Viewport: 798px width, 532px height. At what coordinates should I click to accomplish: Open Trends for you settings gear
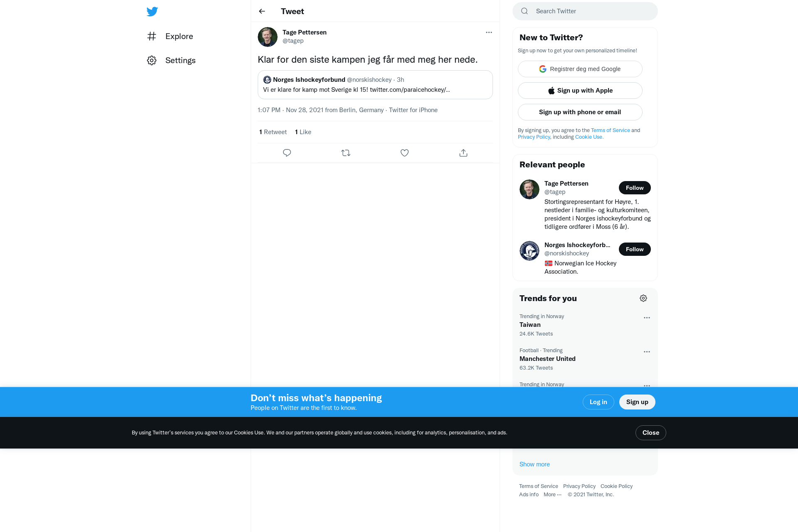click(x=643, y=298)
